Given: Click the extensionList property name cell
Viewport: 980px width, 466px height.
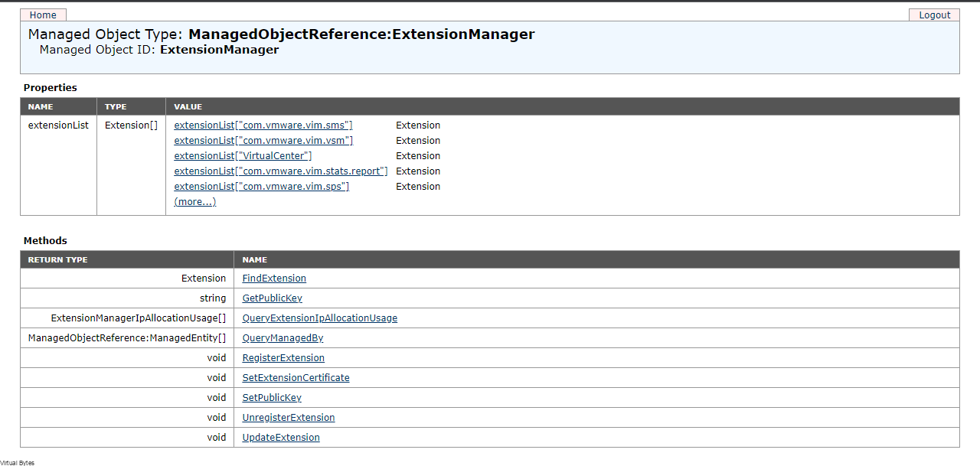Looking at the screenshot, I should pyautogui.click(x=58, y=125).
